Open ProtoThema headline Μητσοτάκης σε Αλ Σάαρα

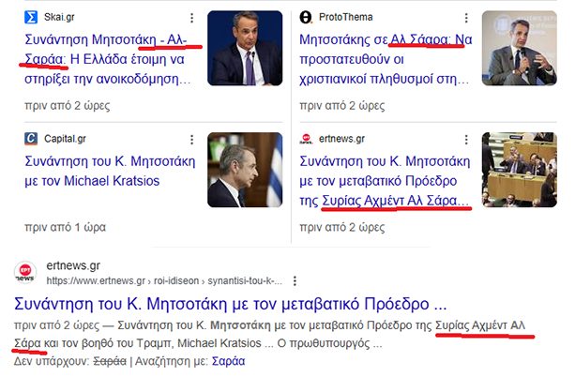386,59
